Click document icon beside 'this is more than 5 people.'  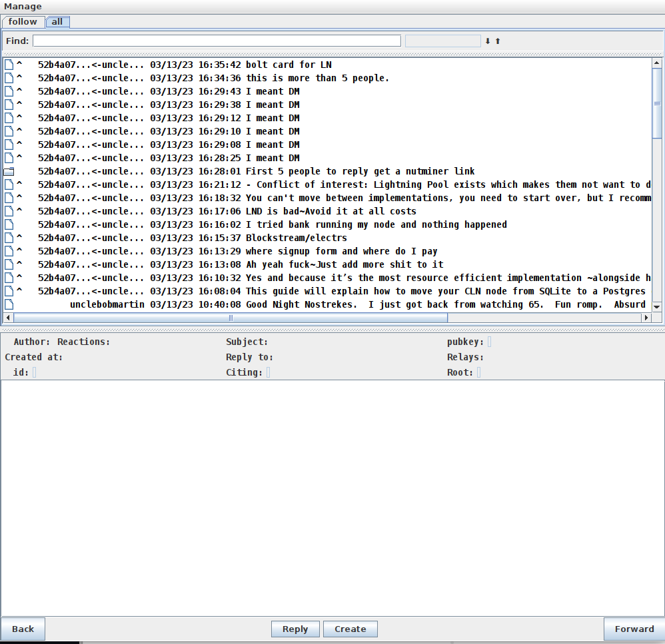tap(9, 78)
